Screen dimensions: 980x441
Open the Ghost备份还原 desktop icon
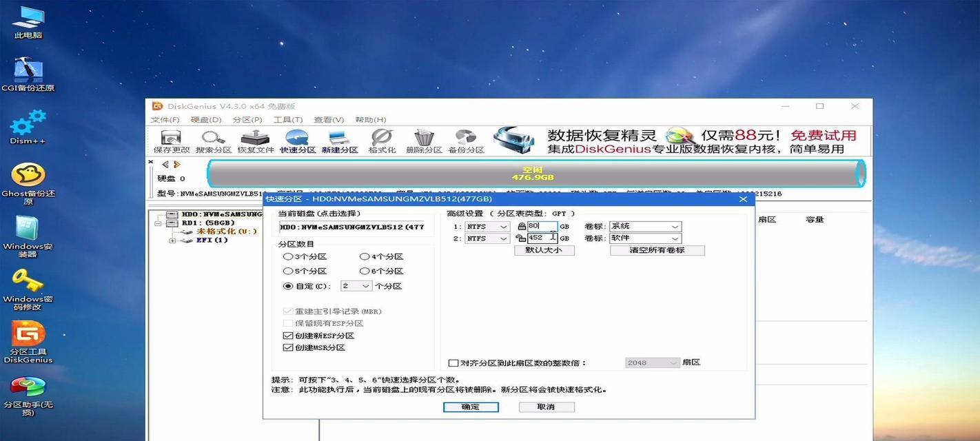coord(28,183)
